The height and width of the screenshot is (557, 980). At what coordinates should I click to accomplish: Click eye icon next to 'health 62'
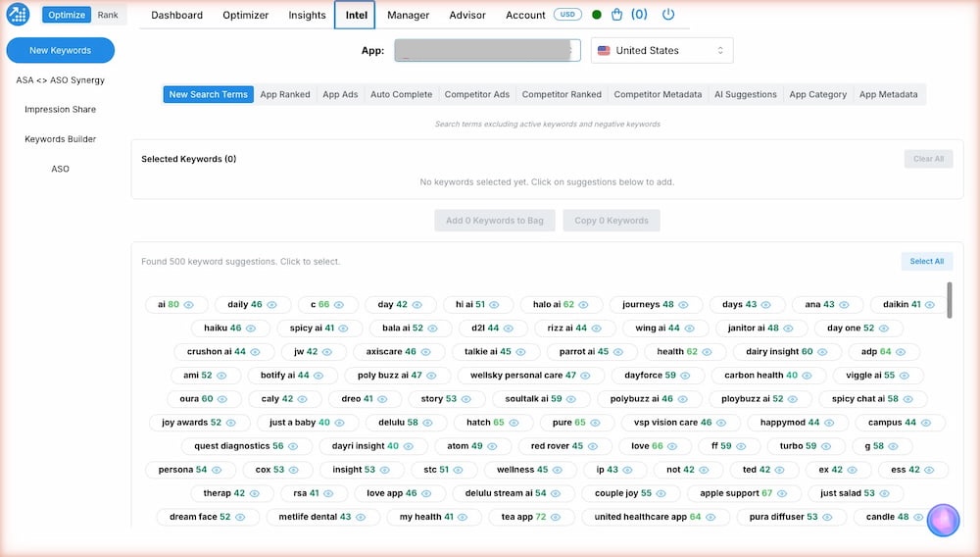click(707, 352)
